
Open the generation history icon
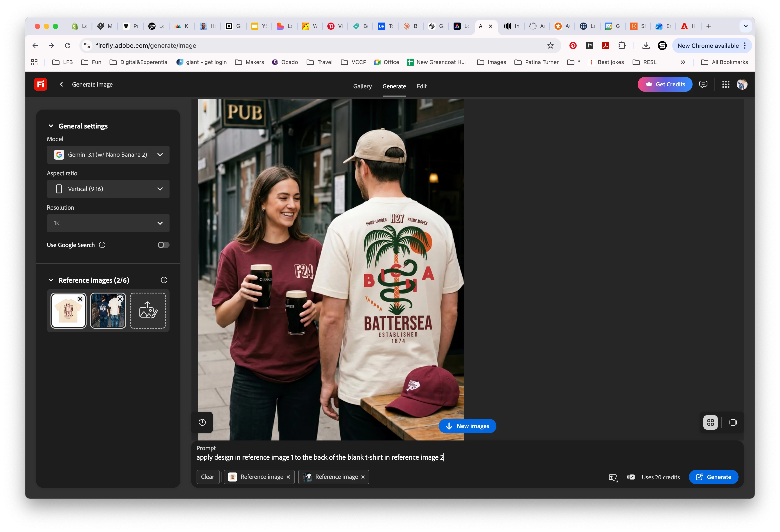(202, 422)
